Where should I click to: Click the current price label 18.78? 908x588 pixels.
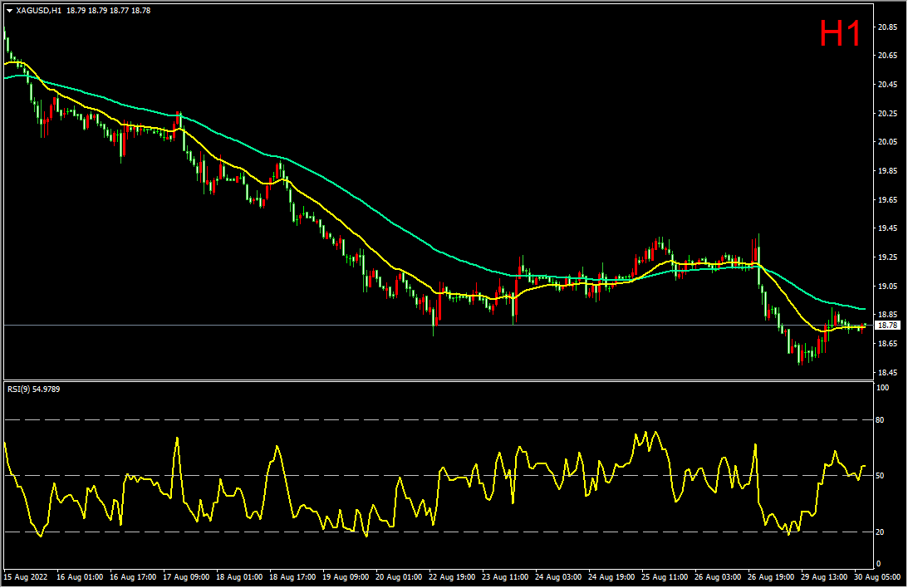pos(888,326)
